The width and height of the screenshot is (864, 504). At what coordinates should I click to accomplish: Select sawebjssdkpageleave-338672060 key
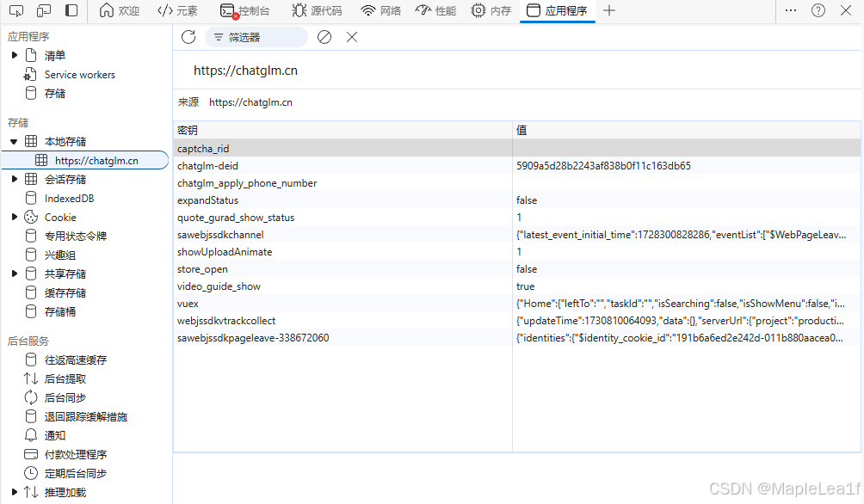point(253,338)
